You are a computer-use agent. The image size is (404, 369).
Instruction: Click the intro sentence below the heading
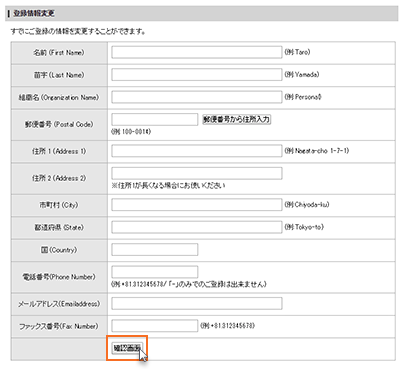[x=78, y=31]
